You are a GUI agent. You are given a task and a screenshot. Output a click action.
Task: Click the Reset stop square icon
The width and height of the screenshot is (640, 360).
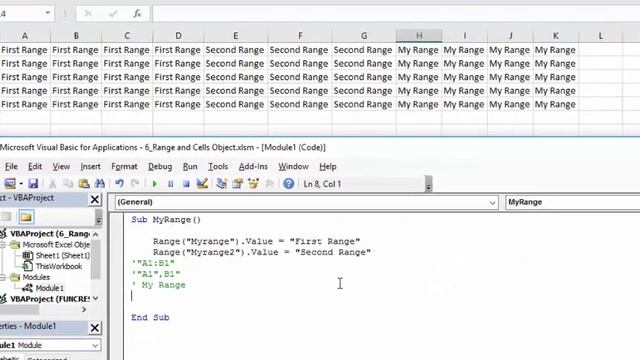[x=186, y=184]
